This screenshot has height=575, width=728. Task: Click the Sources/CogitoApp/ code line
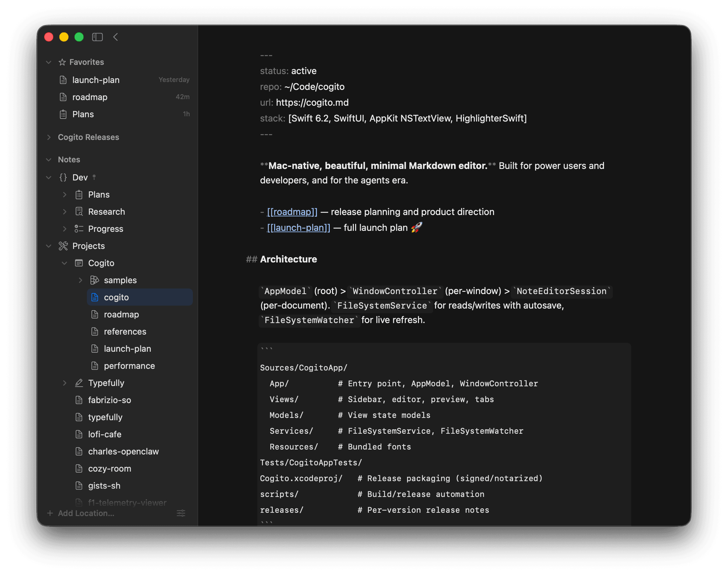pos(304,368)
